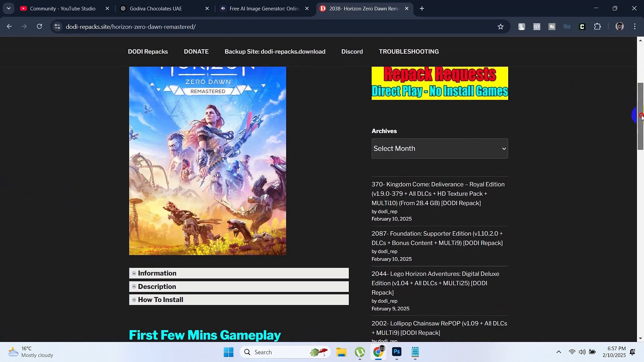
Task: Open the browser Extensions puzzle icon
Action: pyautogui.click(x=597, y=26)
